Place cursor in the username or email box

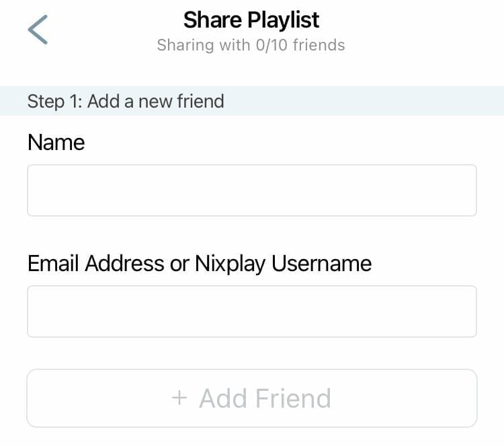point(252,311)
